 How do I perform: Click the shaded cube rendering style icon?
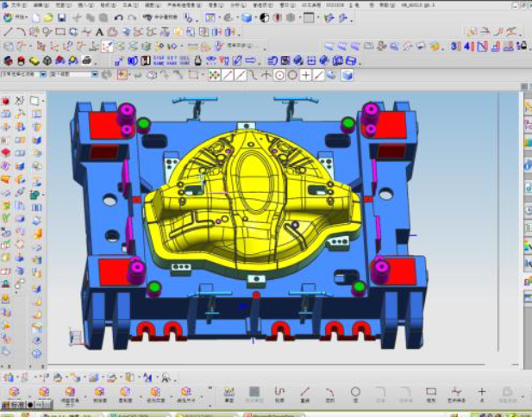(x=247, y=17)
